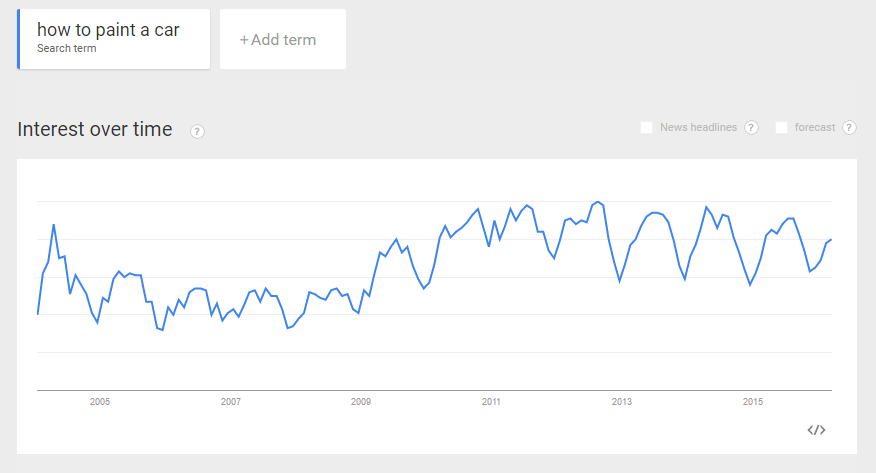Image resolution: width=876 pixels, height=473 pixels.
Task: Click the 2011 label on the timeline
Action: pyautogui.click(x=491, y=402)
